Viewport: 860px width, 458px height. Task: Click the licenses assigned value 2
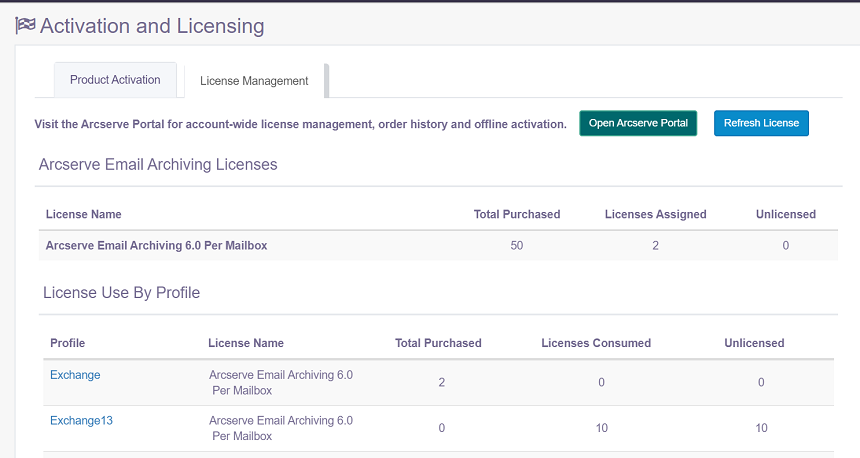click(x=655, y=246)
